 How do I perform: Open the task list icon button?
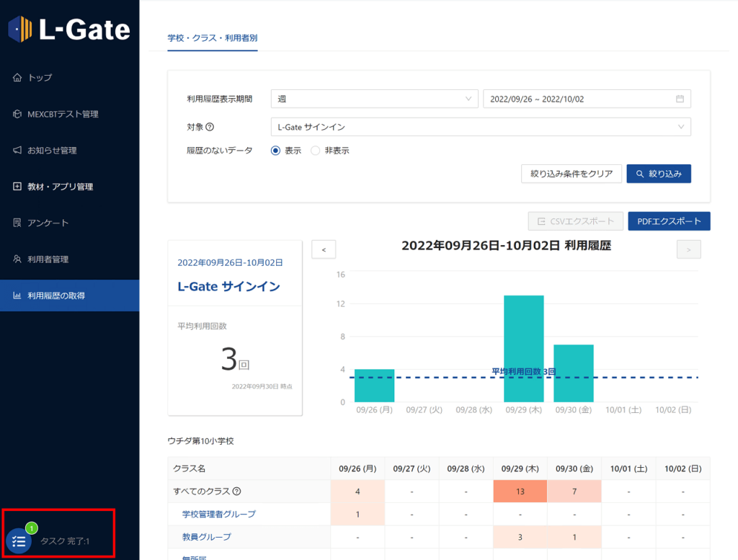[x=19, y=541]
